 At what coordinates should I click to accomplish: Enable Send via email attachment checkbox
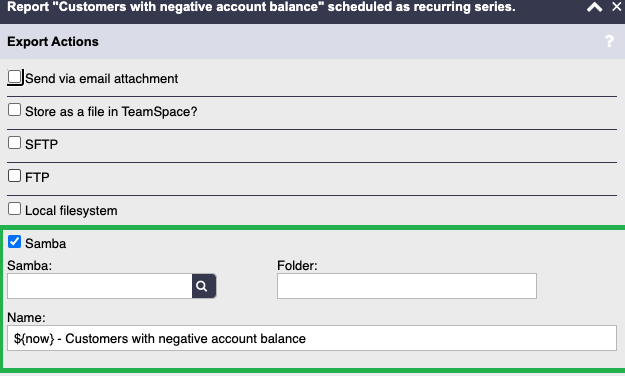coord(15,77)
